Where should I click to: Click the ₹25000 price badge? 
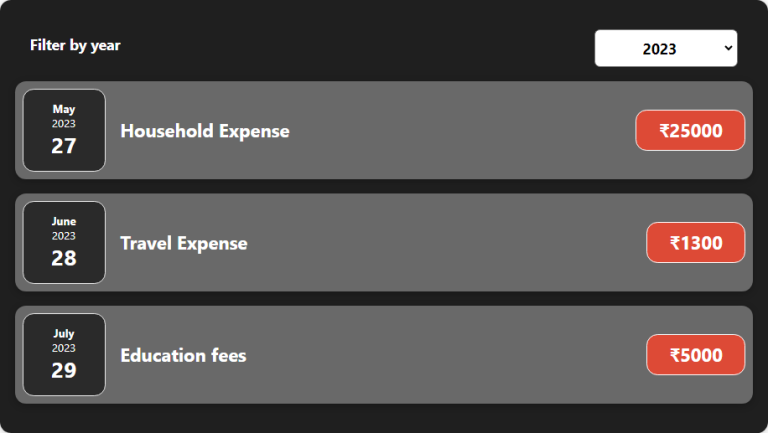click(690, 130)
